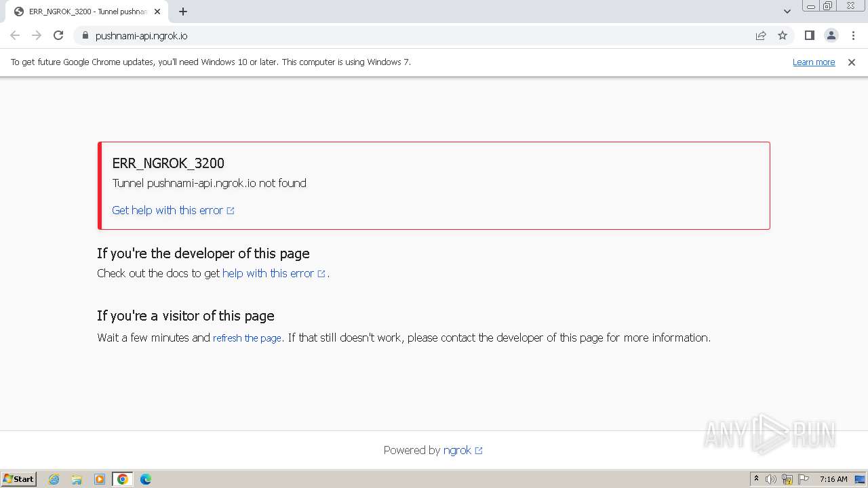Open the 'help with this error' docs link

tap(274, 273)
